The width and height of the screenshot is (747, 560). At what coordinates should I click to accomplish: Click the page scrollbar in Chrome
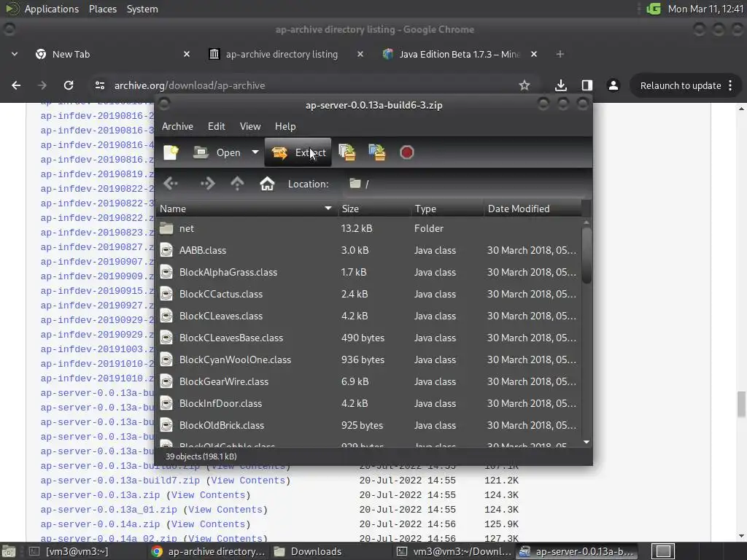pos(741,404)
